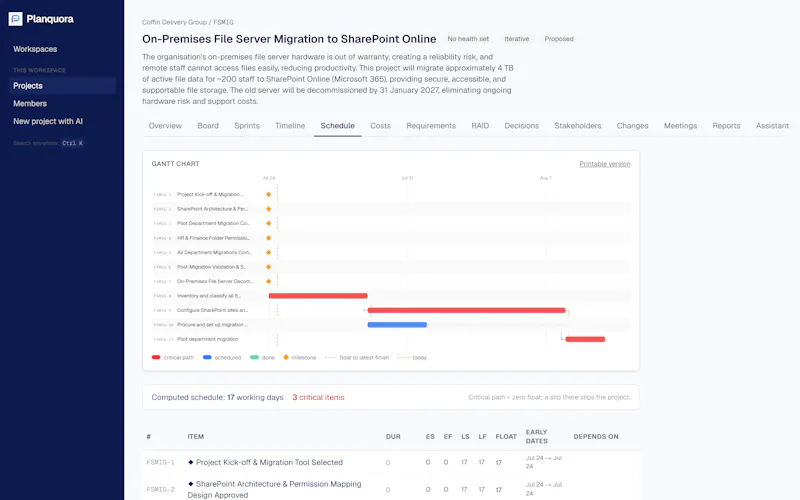Click the Post-Migration Validation milestone diamond
This screenshot has width=800, height=500.
point(268,267)
